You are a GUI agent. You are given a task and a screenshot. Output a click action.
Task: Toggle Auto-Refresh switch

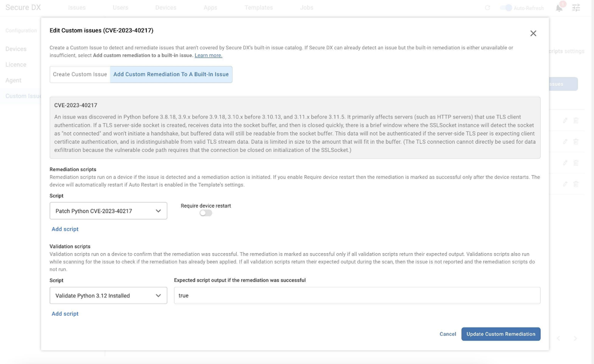tap(506, 8)
